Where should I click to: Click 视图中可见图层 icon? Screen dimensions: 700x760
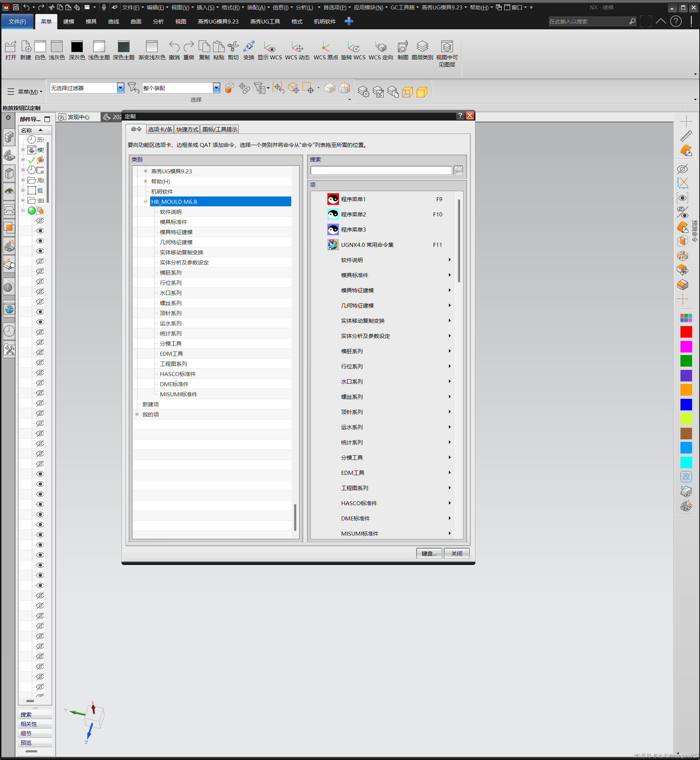click(x=447, y=47)
